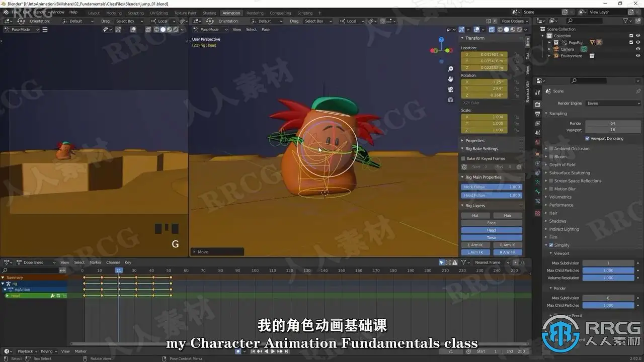Switch orthographic/perspective with the grid gizmo
The height and width of the screenshot is (362, 644).
[x=450, y=100]
